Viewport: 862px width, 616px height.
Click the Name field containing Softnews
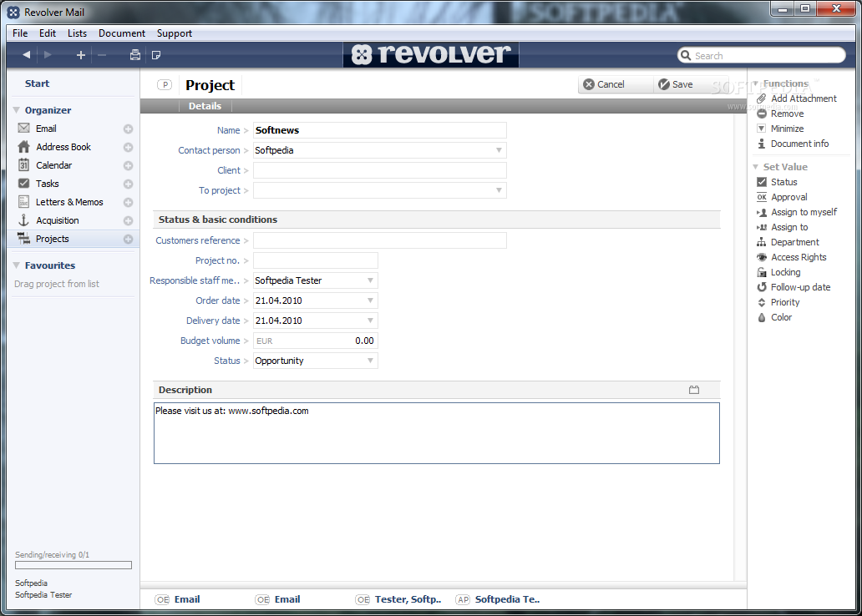pos(379,130)
